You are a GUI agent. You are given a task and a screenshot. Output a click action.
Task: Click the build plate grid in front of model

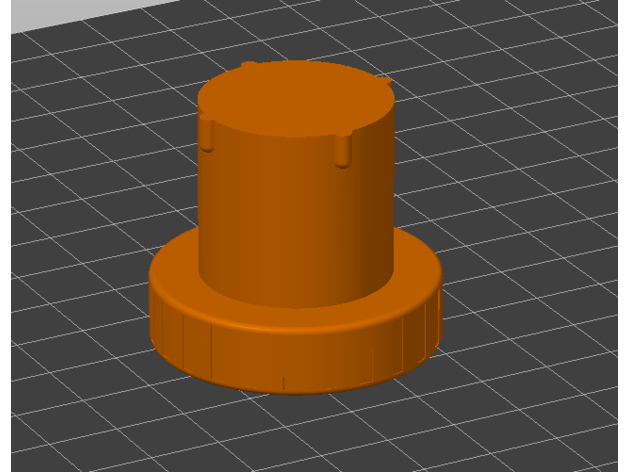point(300,430)
